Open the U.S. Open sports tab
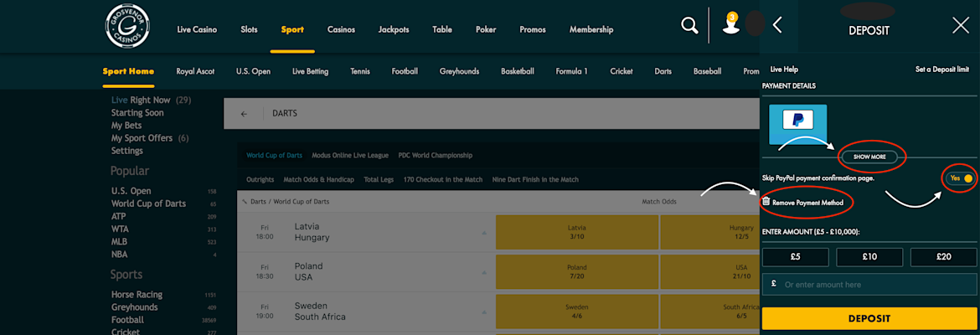Viewport: 980px width, 335px height. pyautogui.click(x=253, y=71)
